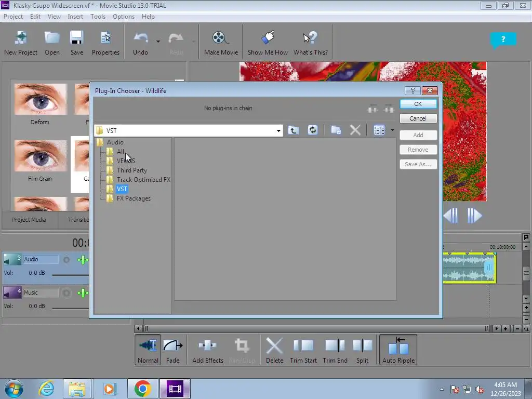Viewport: 532px width, 399px height.
Task: Split the clip with the Split tool
Action: (x=362, y=350)
